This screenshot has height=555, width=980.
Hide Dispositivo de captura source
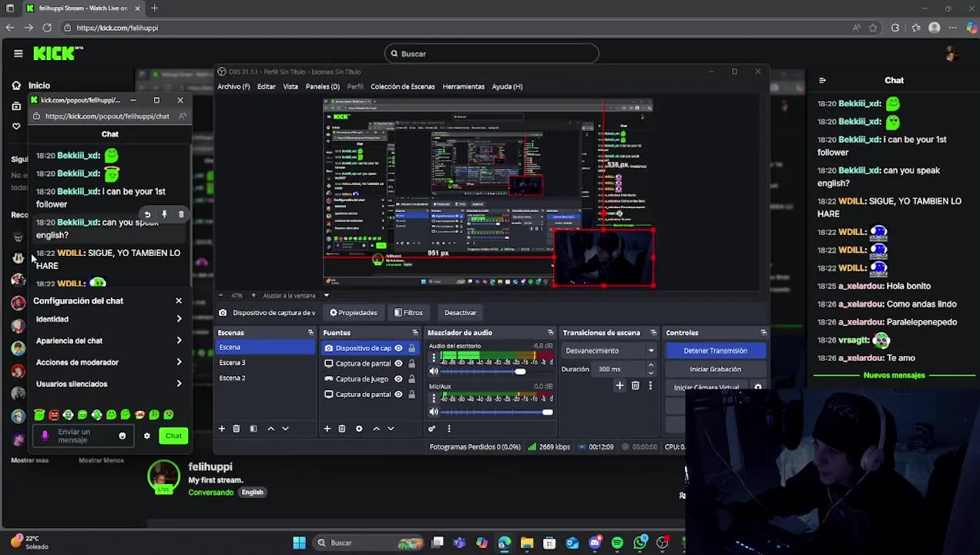[398, 348]
